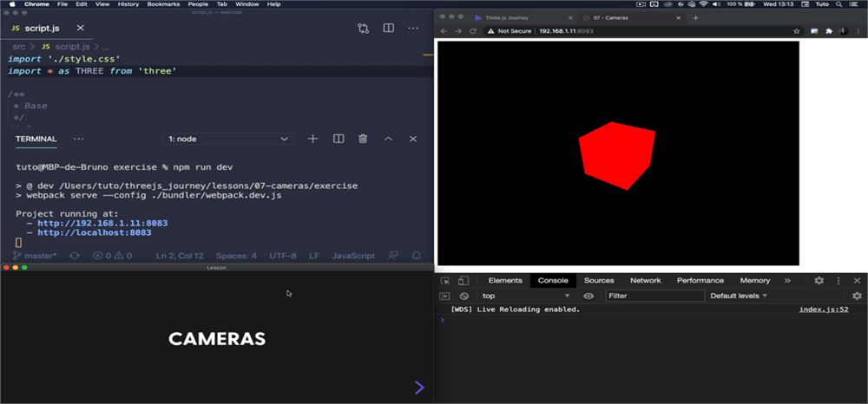This screenshot has height=404, width=868.
Task: Open the Default levels dropdown
Action: [x=739, y=296]
